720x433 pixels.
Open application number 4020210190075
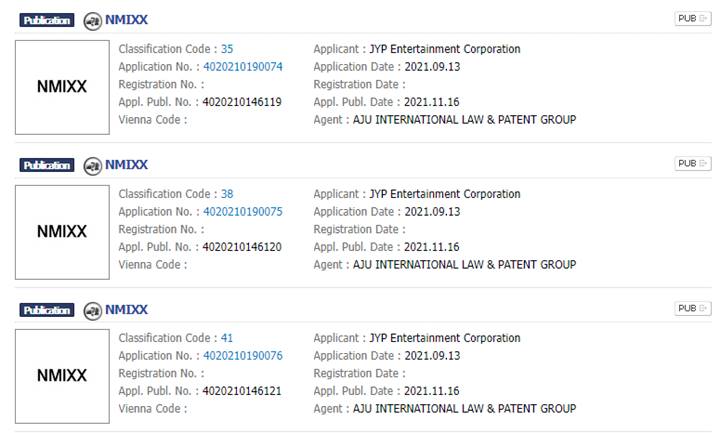243,212
